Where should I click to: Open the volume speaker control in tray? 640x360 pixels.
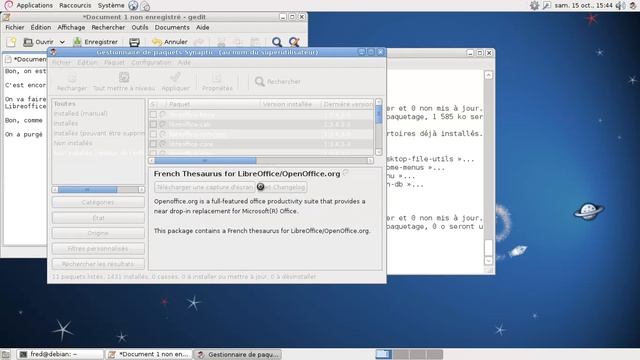pos(620,5)
